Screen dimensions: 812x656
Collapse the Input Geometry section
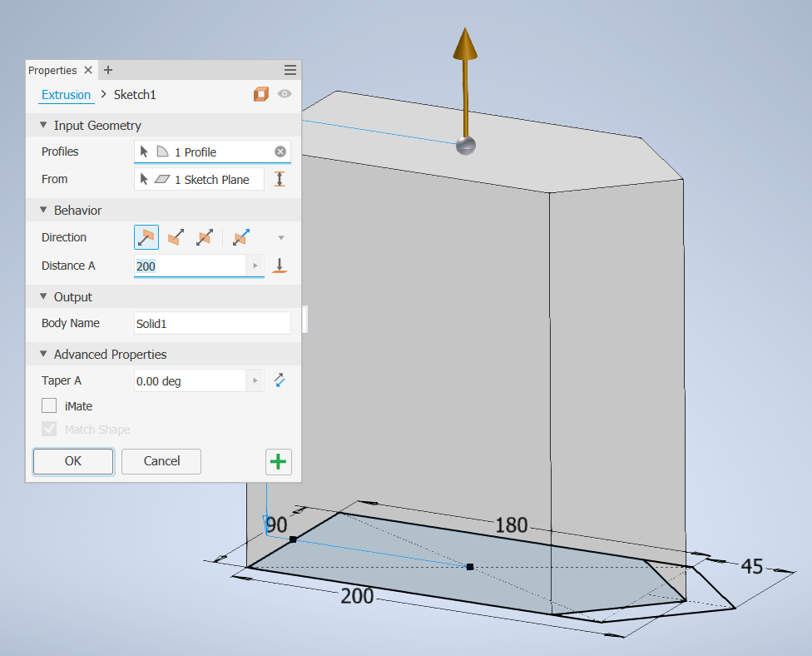[x=43, y=125]
